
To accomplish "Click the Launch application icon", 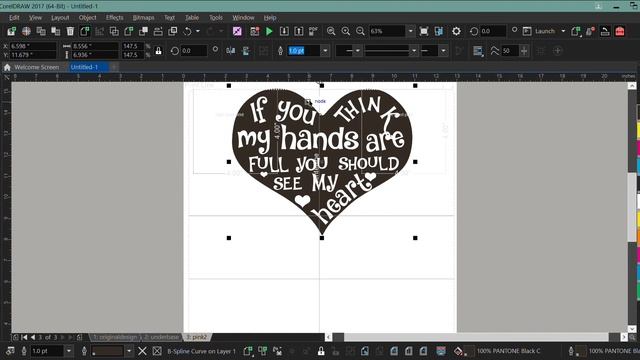I will (527, 31).
